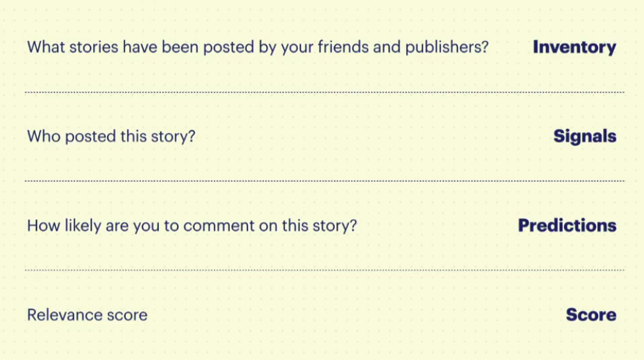Click the bold Predictions label
The image size is (644, 360).
pos(567,225)
